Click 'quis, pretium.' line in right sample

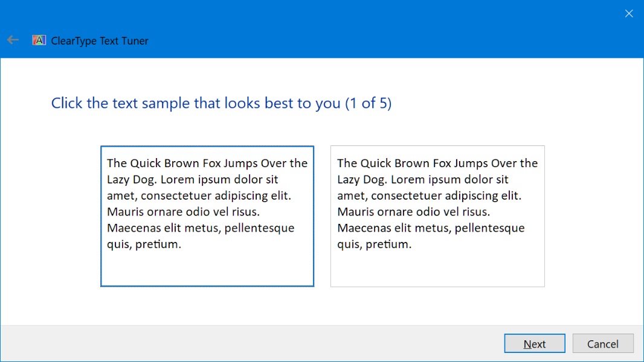point(374,244)
